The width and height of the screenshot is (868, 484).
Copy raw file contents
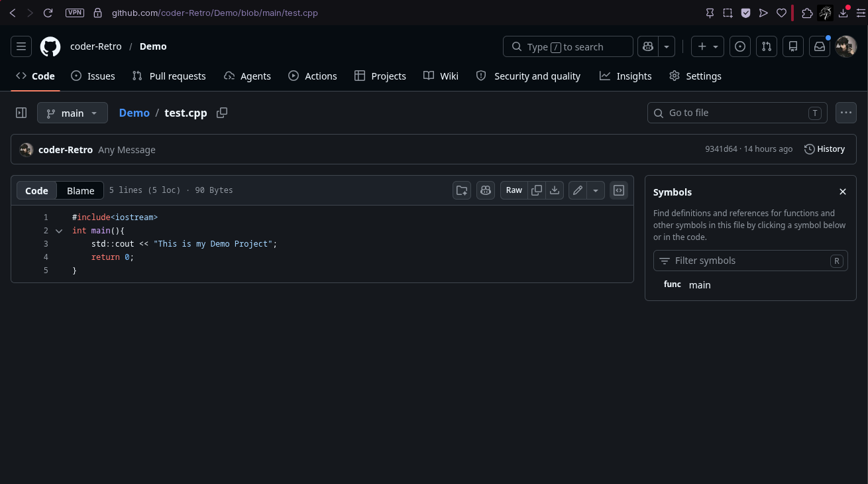[537, 190]
